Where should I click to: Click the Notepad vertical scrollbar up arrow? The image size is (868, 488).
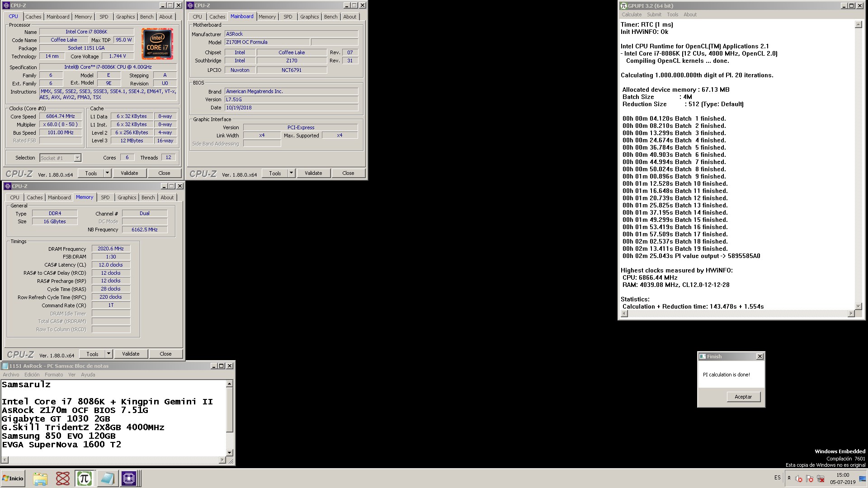pos(229,384)
